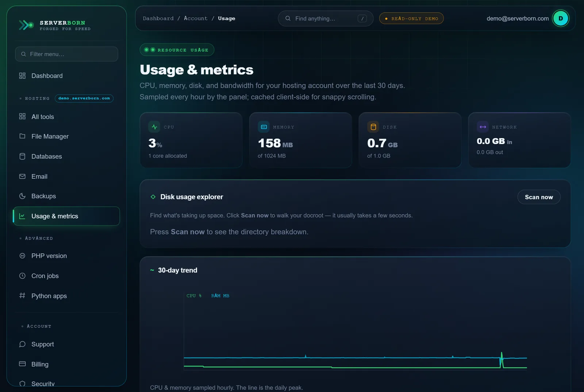Click the CPU spike on the trend line
The image size is (584, 392).
tap(502, 359)
